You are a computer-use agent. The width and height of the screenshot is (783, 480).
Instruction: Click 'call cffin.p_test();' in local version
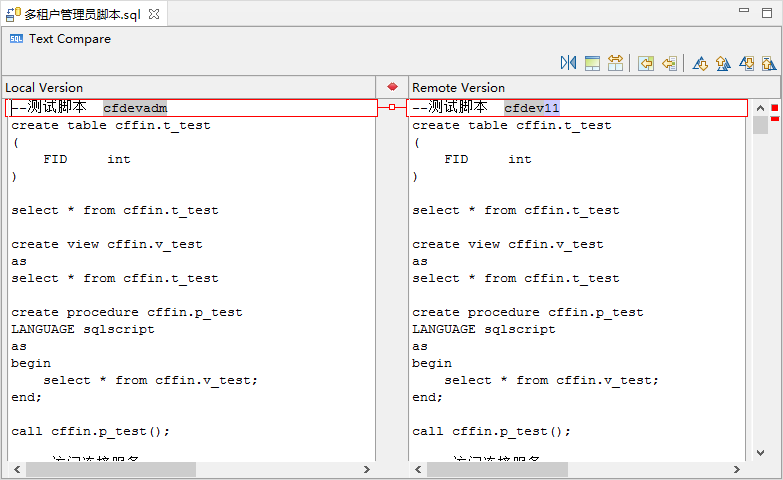pos(90,431)
